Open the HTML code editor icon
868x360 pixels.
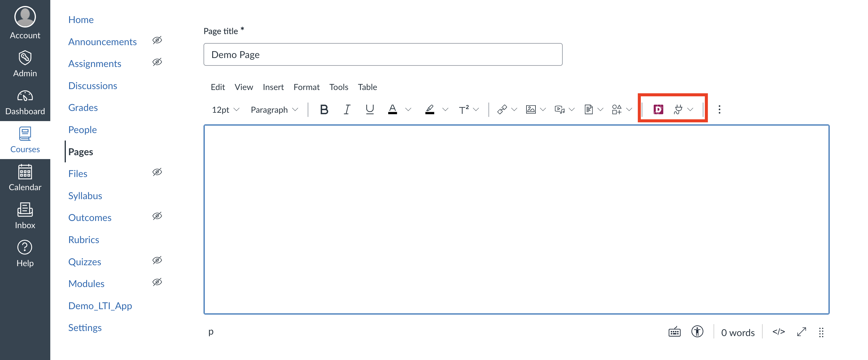[x=779, y=332]
